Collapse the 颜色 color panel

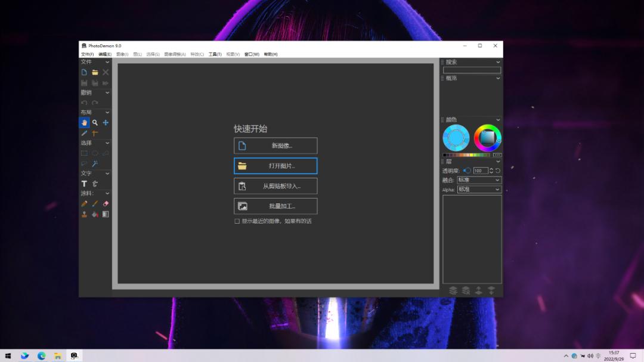click(x=498, y=120)
